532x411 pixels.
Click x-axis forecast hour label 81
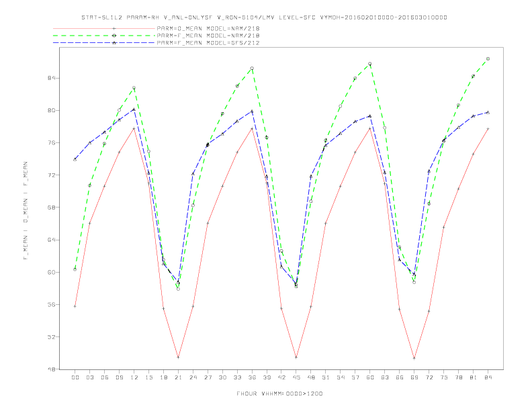click(474, 377)
